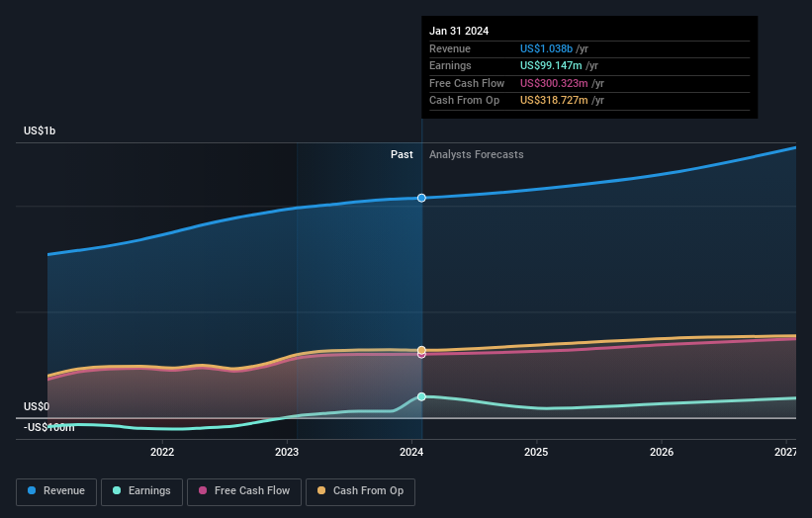Click the US$1.038b revenue value

click(546, 48)
